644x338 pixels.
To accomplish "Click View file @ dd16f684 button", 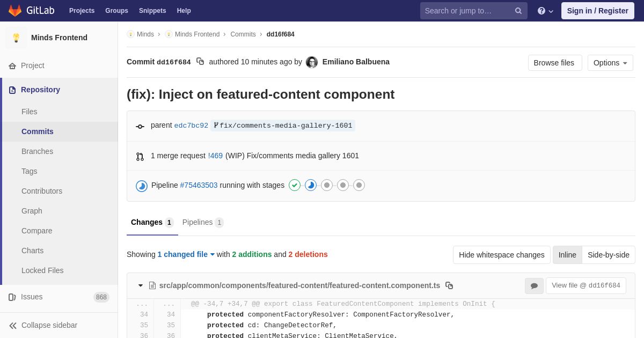I will [x=586, y=285].
